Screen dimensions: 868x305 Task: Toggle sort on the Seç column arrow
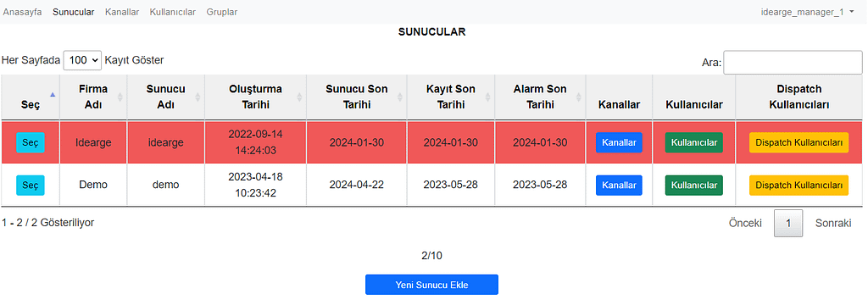(53, 95)
